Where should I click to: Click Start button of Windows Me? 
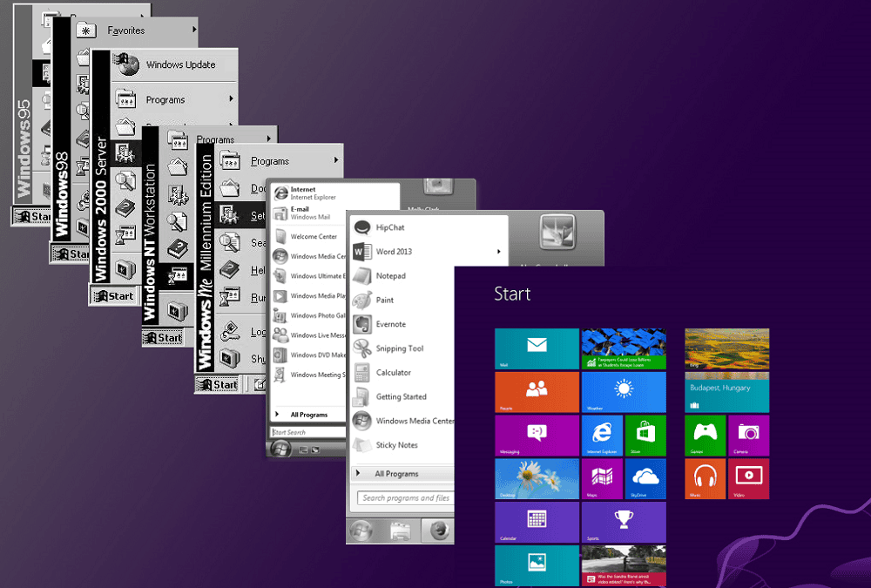coord(218,384)
